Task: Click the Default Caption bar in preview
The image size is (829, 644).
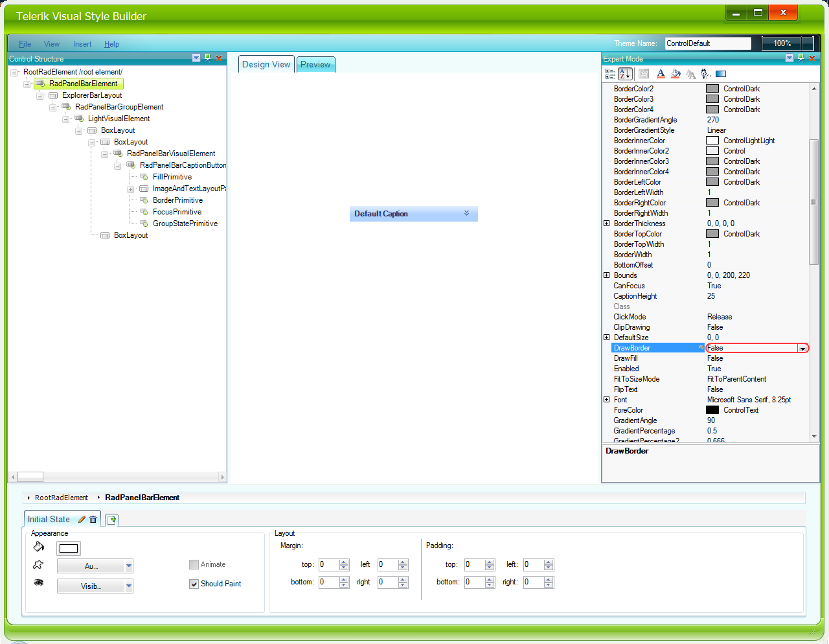Action: point(414,214)
